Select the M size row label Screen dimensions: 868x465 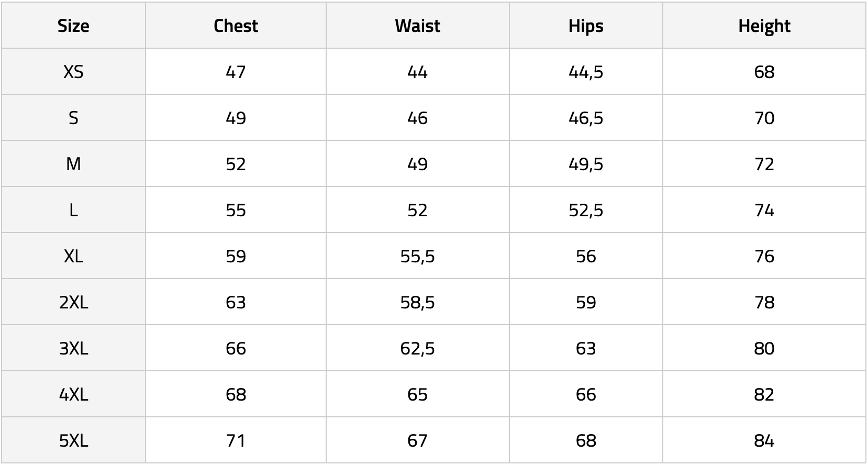point(73,164)
